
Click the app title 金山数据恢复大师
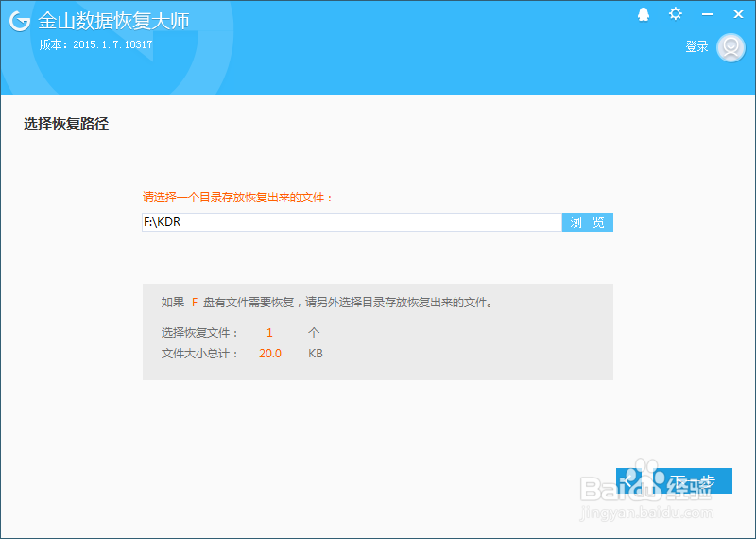[113, 21]
